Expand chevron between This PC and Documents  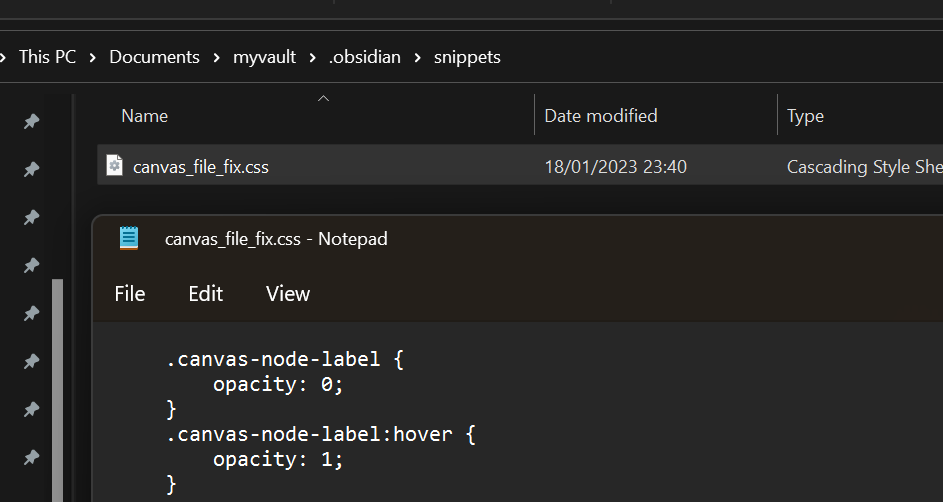(93, 58)
